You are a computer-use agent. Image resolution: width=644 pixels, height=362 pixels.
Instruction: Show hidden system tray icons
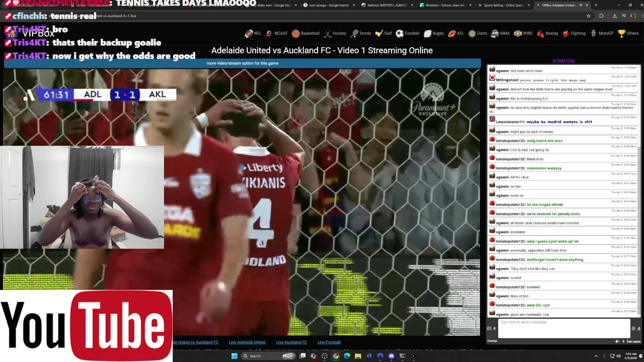[x=596, y=356]
